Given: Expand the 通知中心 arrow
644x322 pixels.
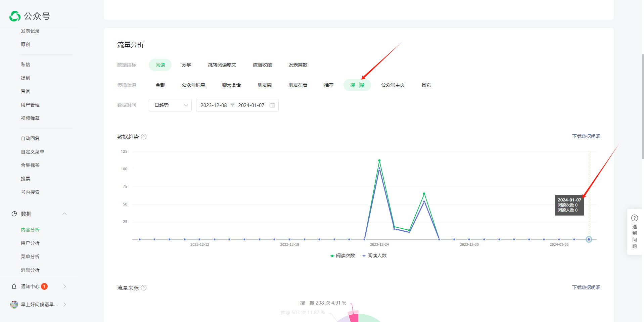Looking at the screenshot, I should (x=65, y=286).
